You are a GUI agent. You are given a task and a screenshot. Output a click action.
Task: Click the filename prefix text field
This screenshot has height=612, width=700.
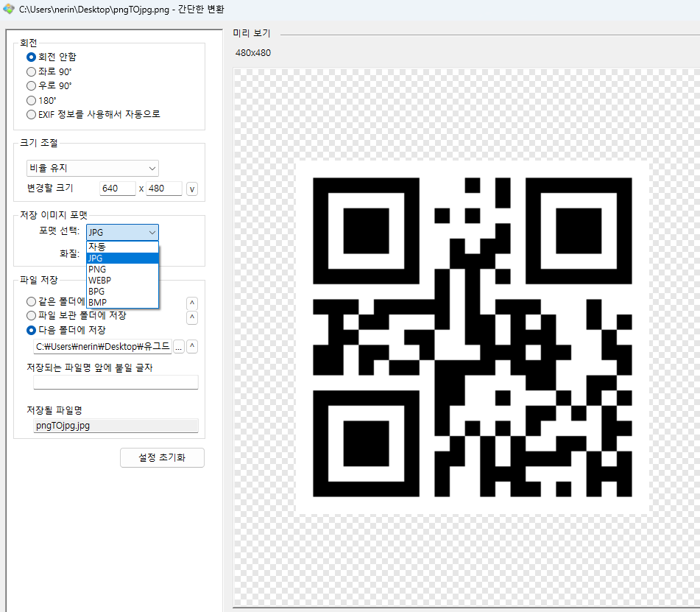tap(116, 382)
